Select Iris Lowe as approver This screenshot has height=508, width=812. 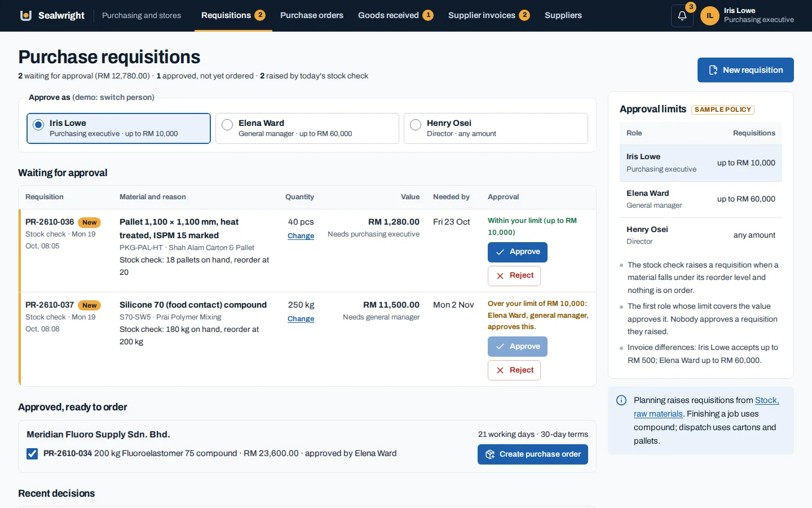118,128
